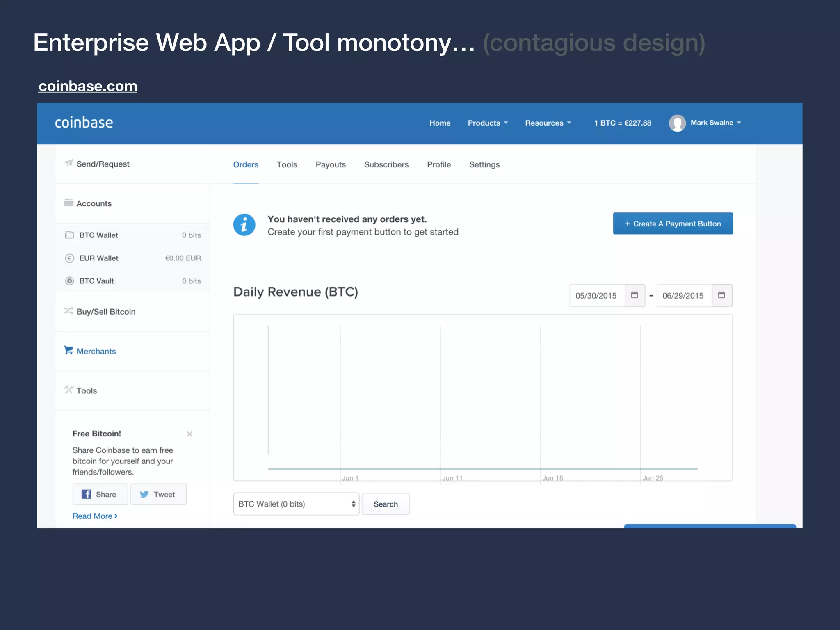Select BTC Vault account row
840x630 pixels.
(132, 281)
